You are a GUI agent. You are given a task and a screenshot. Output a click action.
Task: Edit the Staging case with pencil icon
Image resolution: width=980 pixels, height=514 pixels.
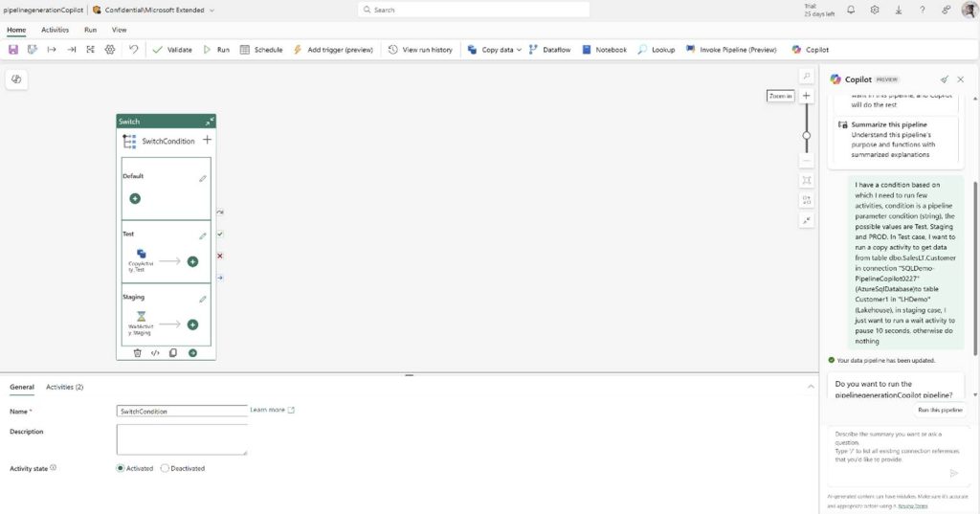(203, 300)
